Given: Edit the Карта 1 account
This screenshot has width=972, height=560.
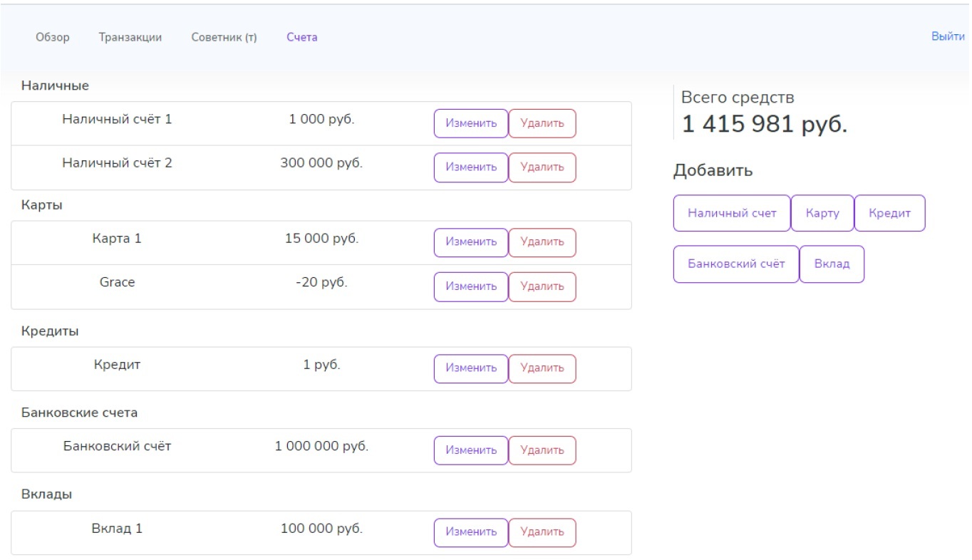Looking at the screenshot, I should (471, 242).
